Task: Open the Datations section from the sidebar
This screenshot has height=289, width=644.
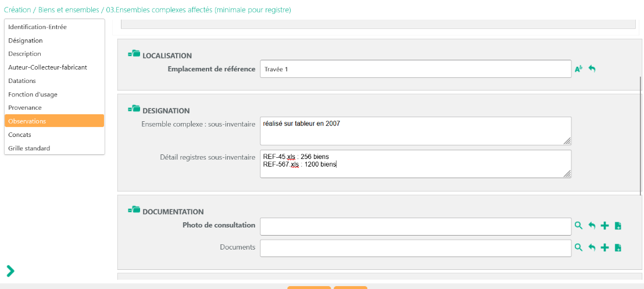Action: pyautogui.click(x=22, y=81)
